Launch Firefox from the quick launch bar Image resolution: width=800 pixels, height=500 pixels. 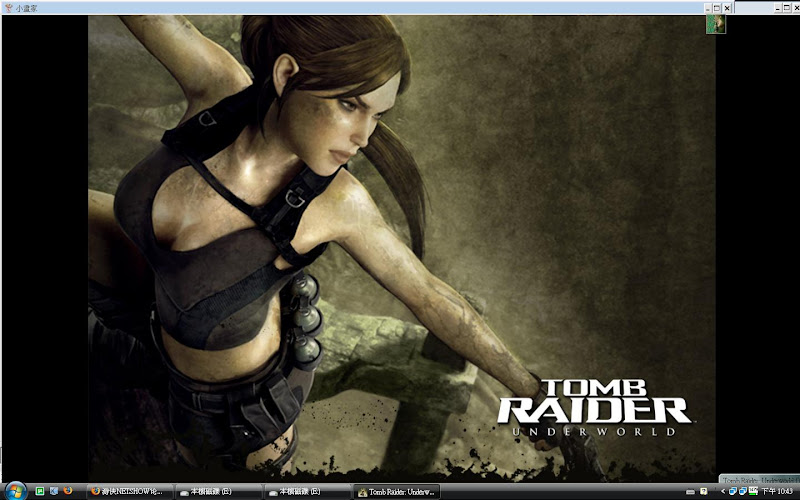67,491
